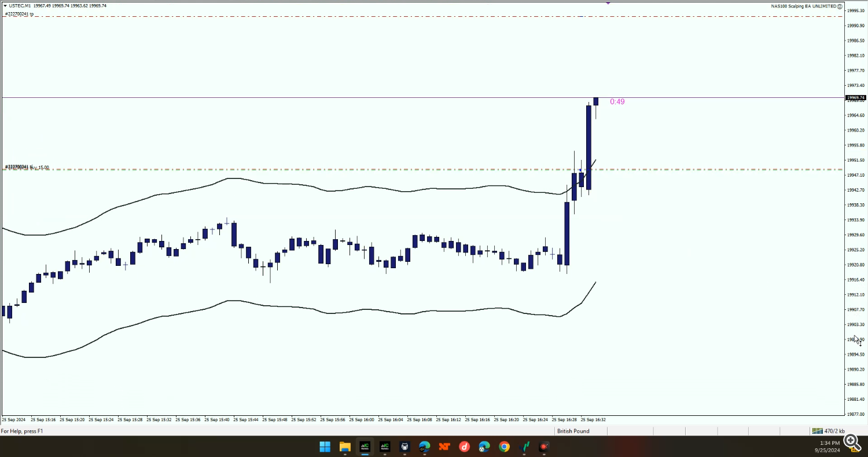Open the British Pound profile in the status bar

(x=573, y=431)
